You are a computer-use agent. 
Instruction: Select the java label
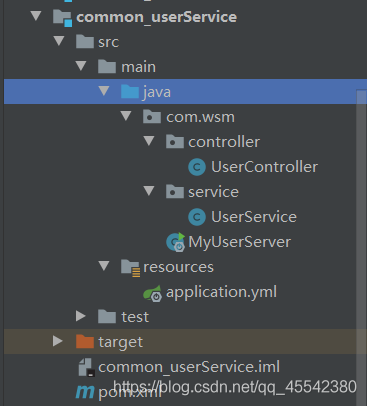click(x=157, y=92)
